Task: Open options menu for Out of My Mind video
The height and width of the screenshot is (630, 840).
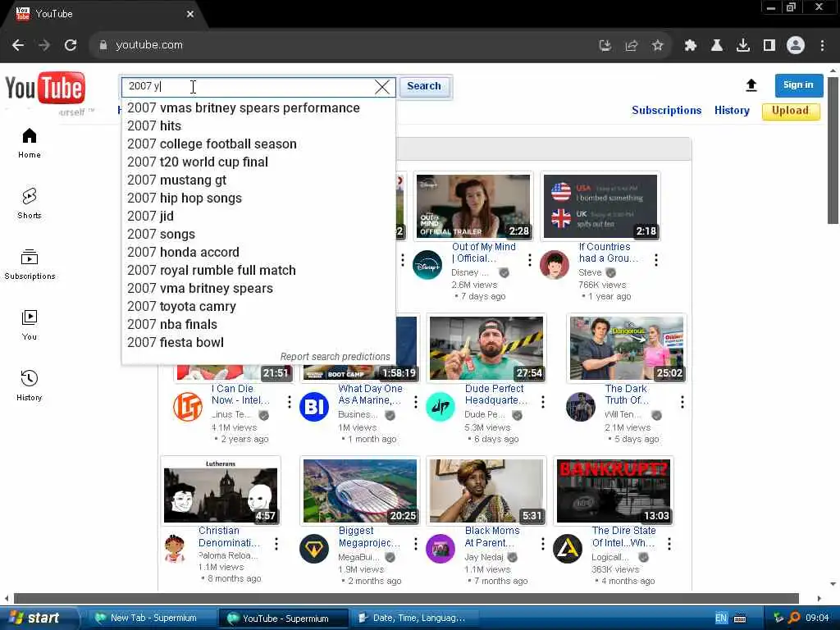Action: pos(530,260)
